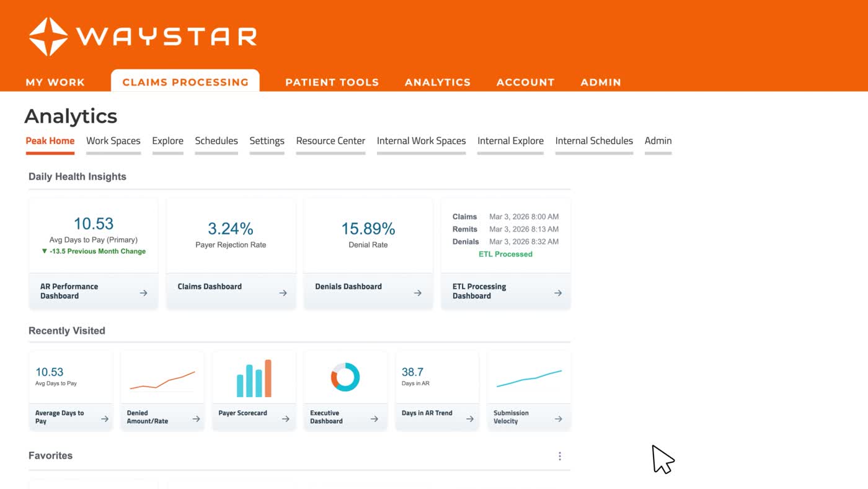Go to MY WORK in main navigation
This screenshot has width=868, height=489.
(55, 82)
